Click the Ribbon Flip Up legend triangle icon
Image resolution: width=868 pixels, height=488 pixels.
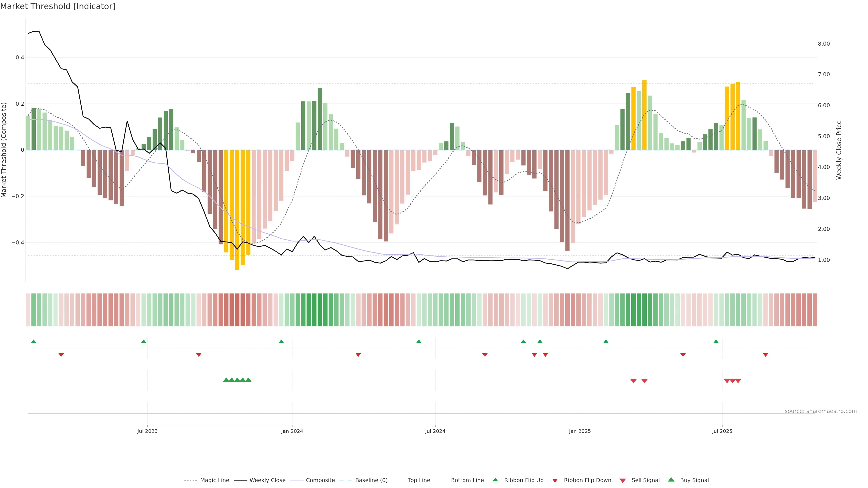point(495,480)
